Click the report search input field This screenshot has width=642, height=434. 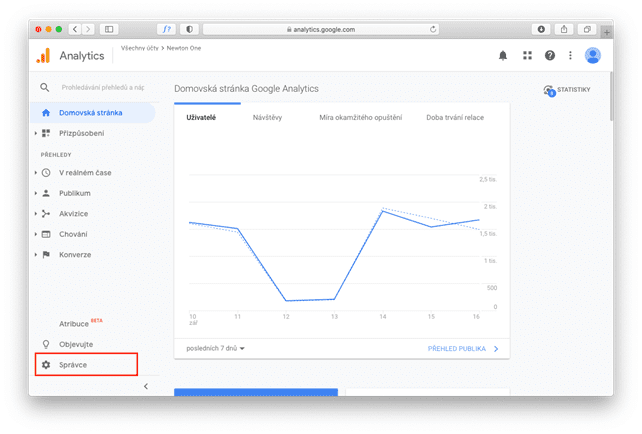coord(103,87)
